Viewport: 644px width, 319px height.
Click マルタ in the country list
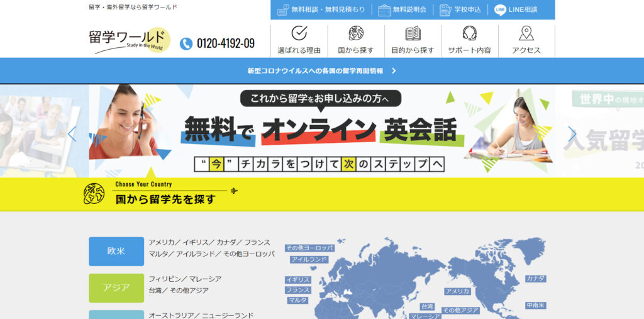(x=158, y=254)
